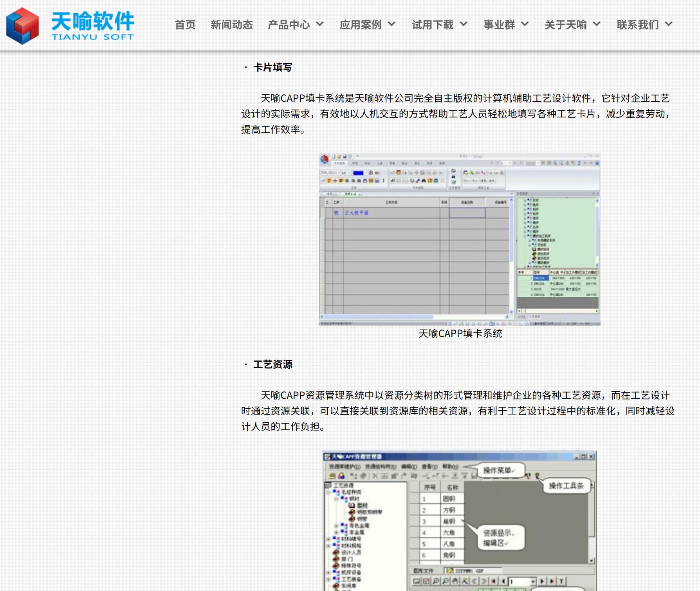The height and width of the screenshot is (591, 700).
Task: Click the 新闻动态 navigation link
Action: click(x=232, y=25)
